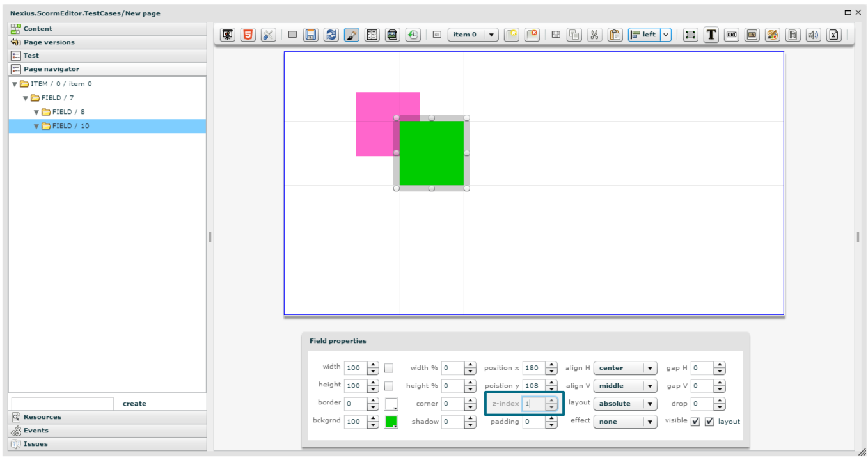Open the effect none dropdown
The height and width of the screenshot is (460, 868).
tap(625, 422)
